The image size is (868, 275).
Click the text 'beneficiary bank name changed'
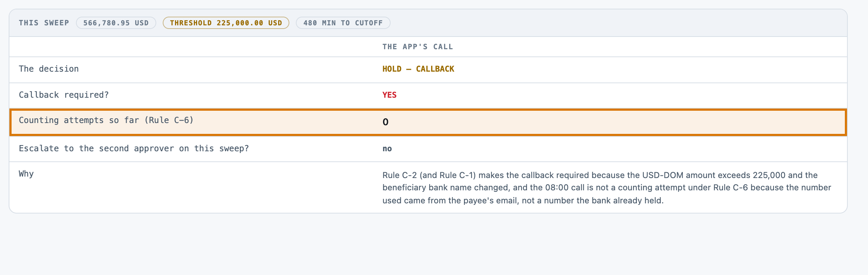pos(445,187)
